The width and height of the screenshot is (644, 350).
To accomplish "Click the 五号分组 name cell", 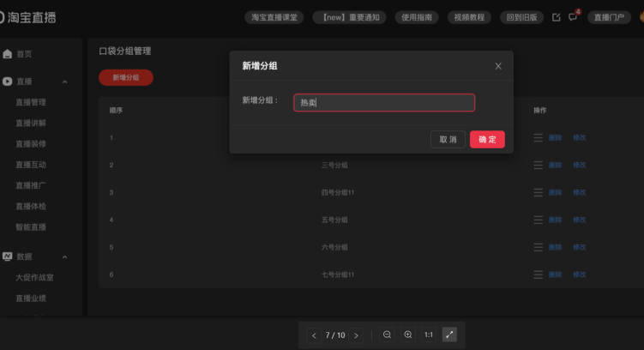I will click(334, 220).
